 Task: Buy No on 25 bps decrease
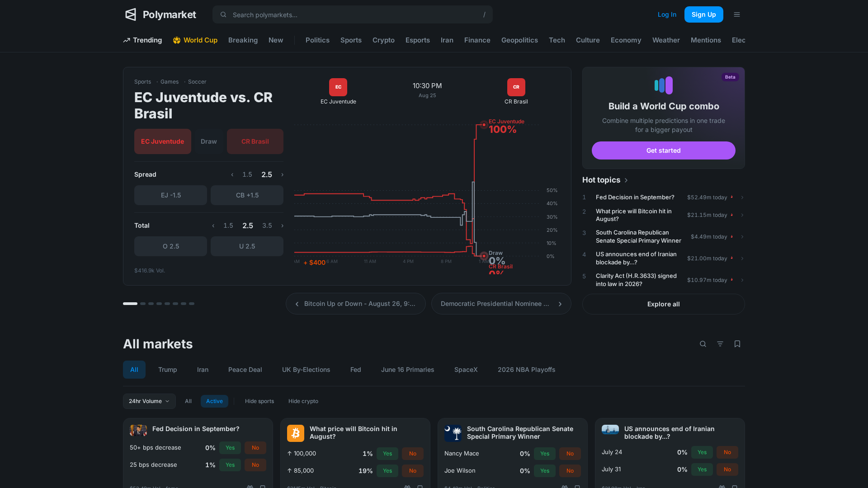255,465
